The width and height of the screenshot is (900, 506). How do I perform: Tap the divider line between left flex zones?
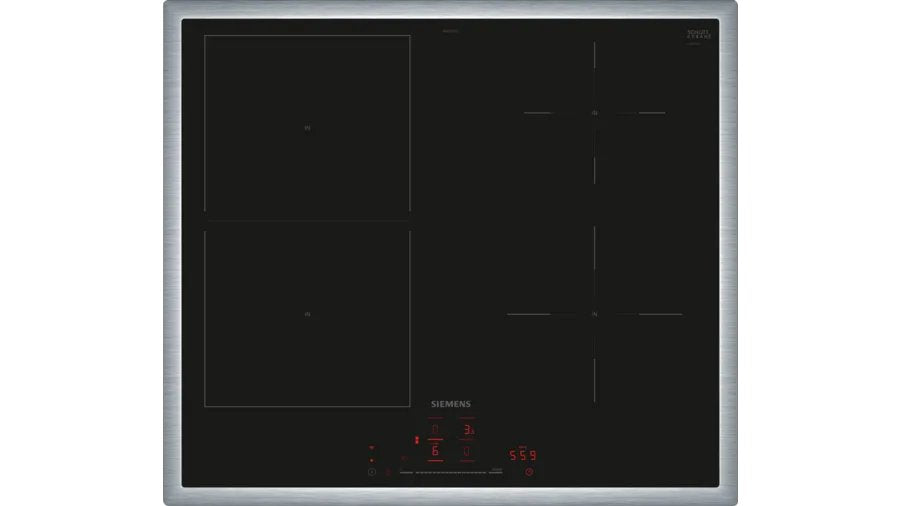[307, 220]
